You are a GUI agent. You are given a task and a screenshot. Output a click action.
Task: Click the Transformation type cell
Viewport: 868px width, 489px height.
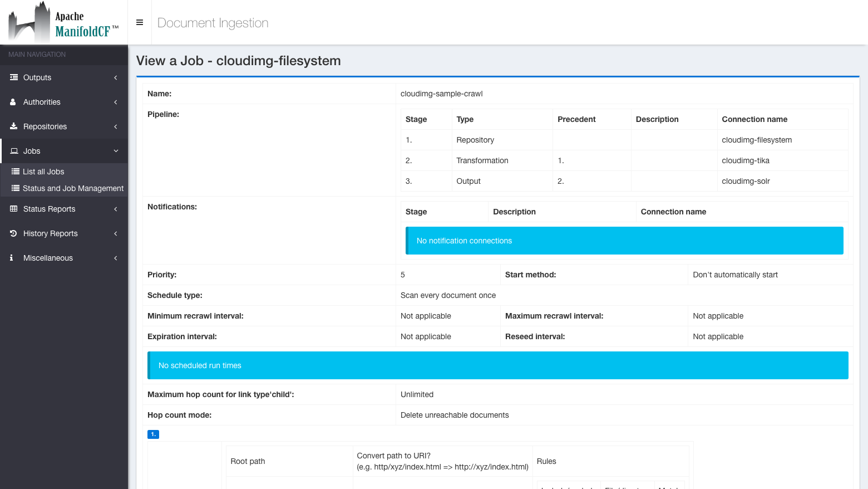(502, 160)
